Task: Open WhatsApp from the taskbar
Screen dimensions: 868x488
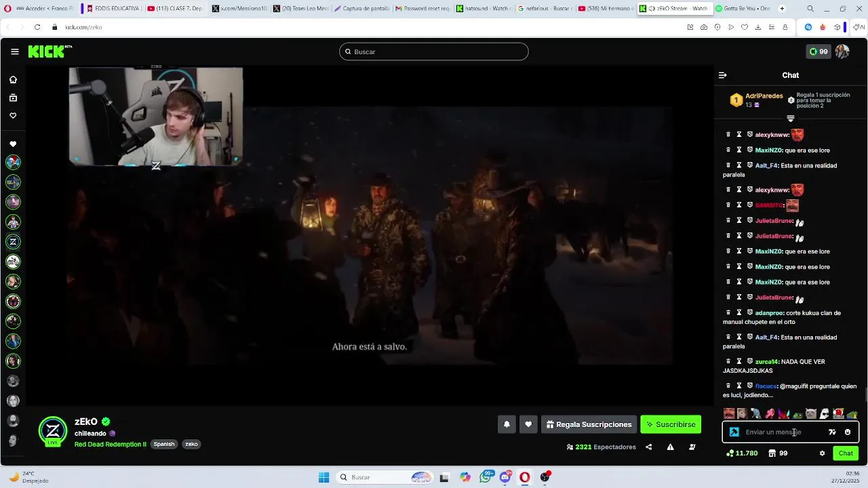Action: click(x=486, y=477)
